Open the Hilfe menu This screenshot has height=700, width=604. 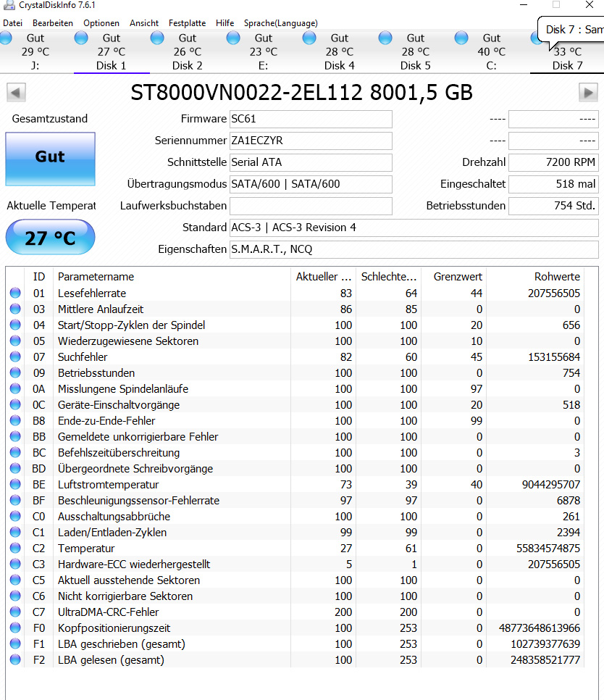pos(225,23)
